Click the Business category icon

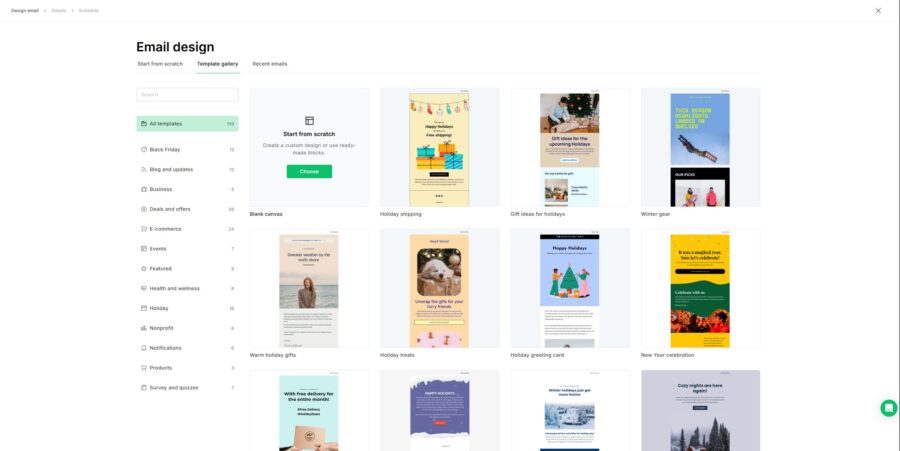click(143, 189)
